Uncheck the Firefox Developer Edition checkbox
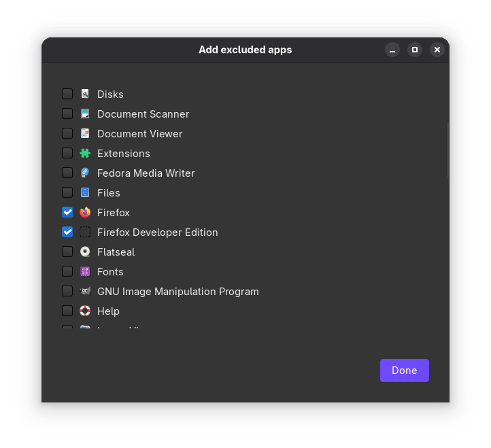Image resolution: width=491 pixels, height=448 pixels. (x=67, y=232)
